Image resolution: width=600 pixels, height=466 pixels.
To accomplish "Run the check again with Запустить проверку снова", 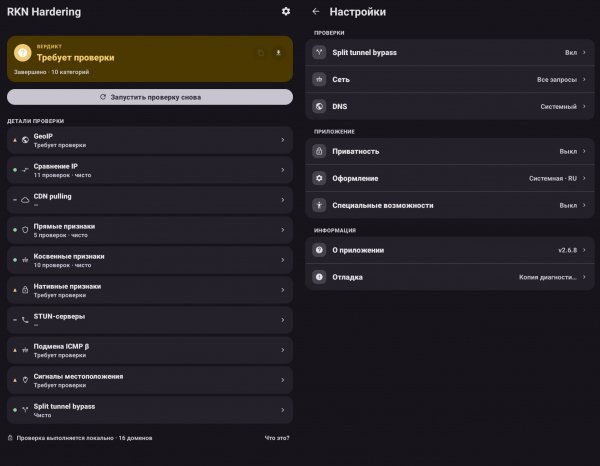I will pyautogui.click(x=150, y=97).
